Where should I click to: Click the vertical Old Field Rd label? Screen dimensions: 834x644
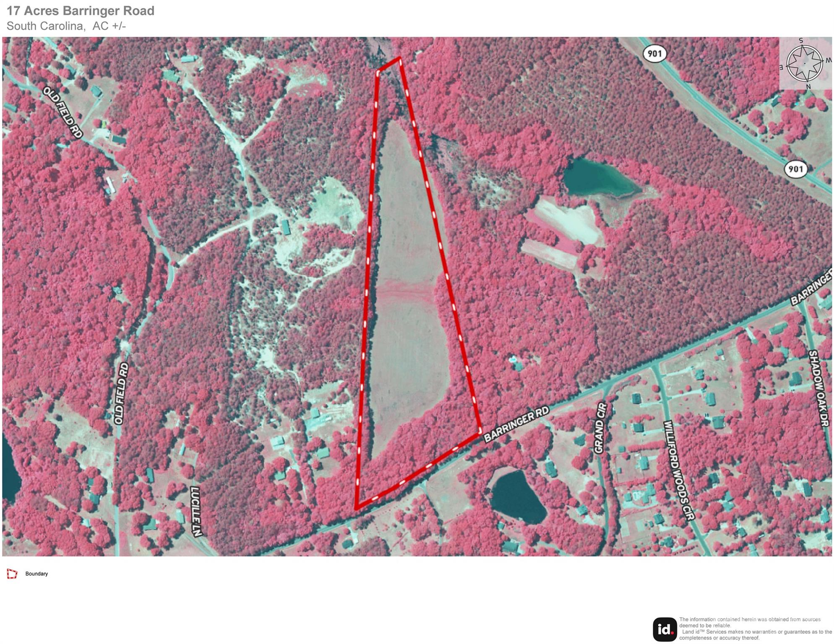(121, 393)
